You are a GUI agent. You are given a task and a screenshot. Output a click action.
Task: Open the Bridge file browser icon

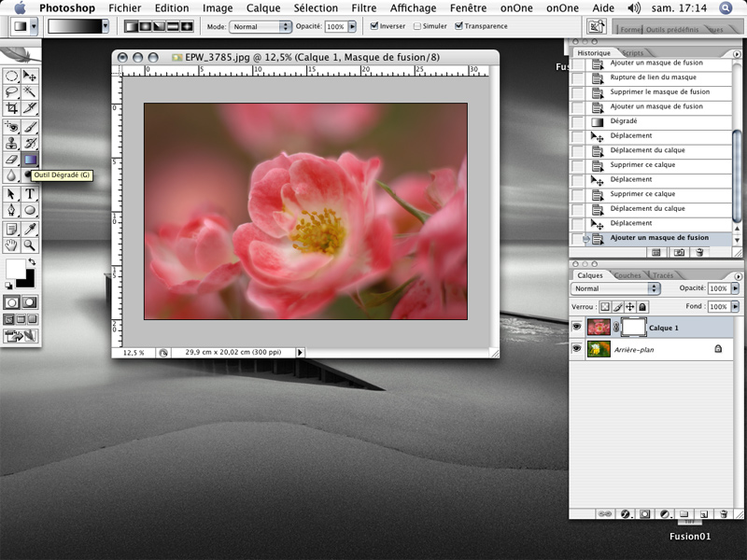(596, 26)
